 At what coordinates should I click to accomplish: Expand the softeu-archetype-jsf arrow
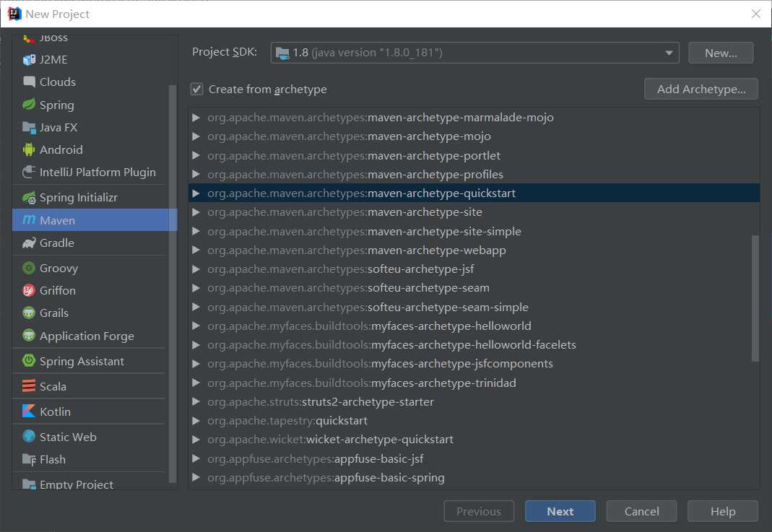[x=196, y=269]
